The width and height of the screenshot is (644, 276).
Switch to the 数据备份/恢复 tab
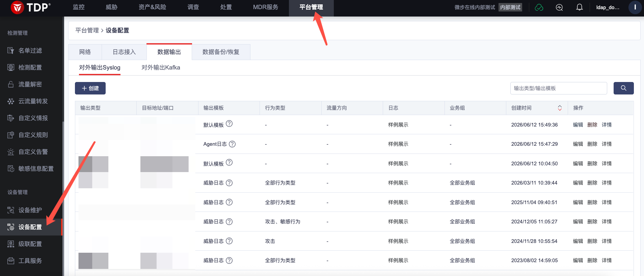click(x=221, y=52)
